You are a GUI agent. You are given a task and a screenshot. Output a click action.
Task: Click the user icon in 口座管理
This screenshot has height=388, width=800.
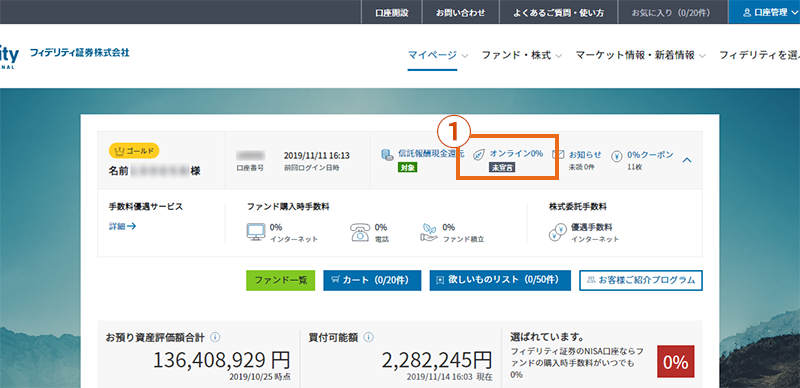click(747, 12)
